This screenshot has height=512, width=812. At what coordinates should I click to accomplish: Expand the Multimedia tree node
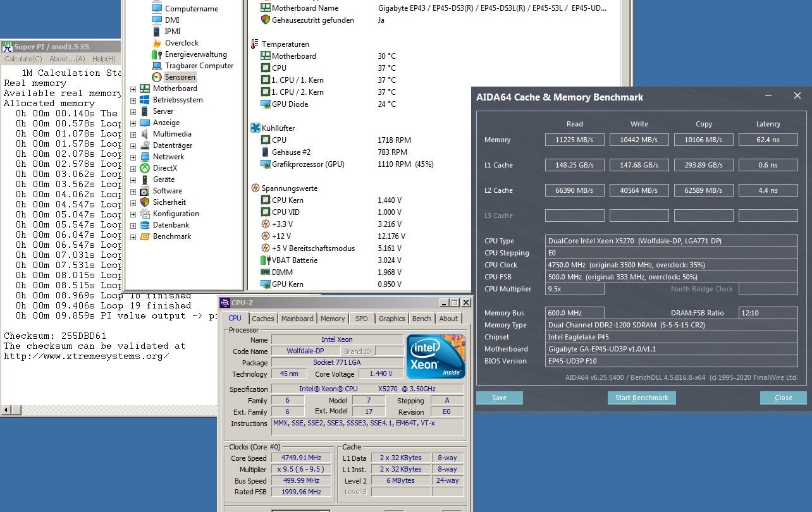pyautogui.click(x=133, y=134)
